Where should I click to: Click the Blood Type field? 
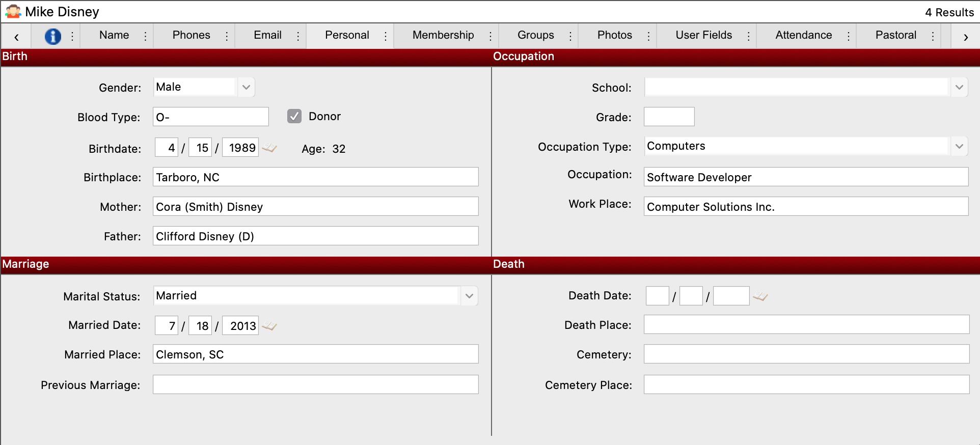coord(211,117)
